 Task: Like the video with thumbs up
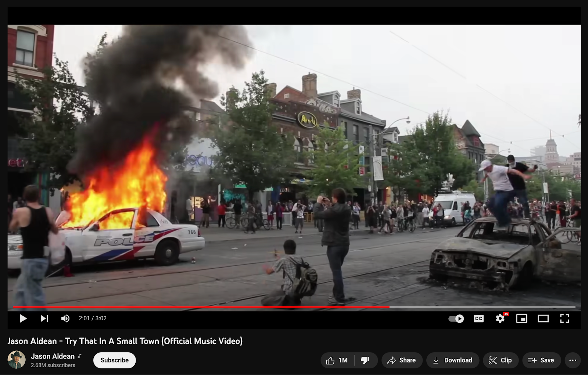[x=337, y=360]
